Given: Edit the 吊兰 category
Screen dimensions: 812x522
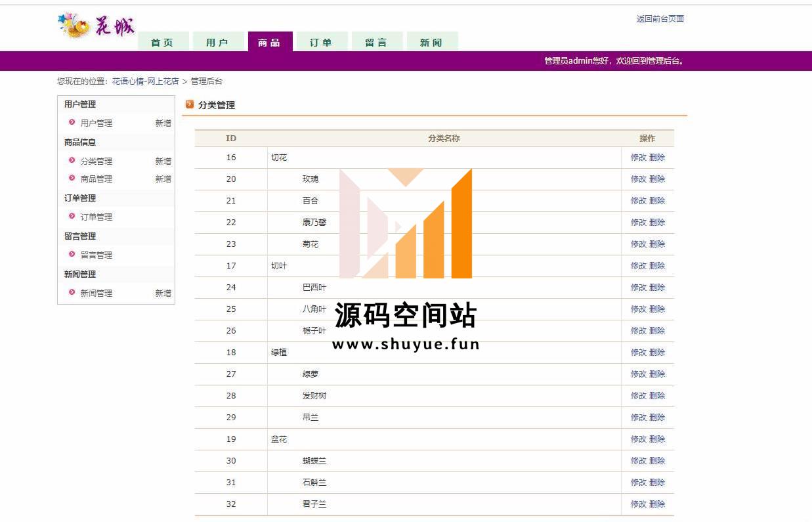Looking at the screenshot, I should coord(639,418).
